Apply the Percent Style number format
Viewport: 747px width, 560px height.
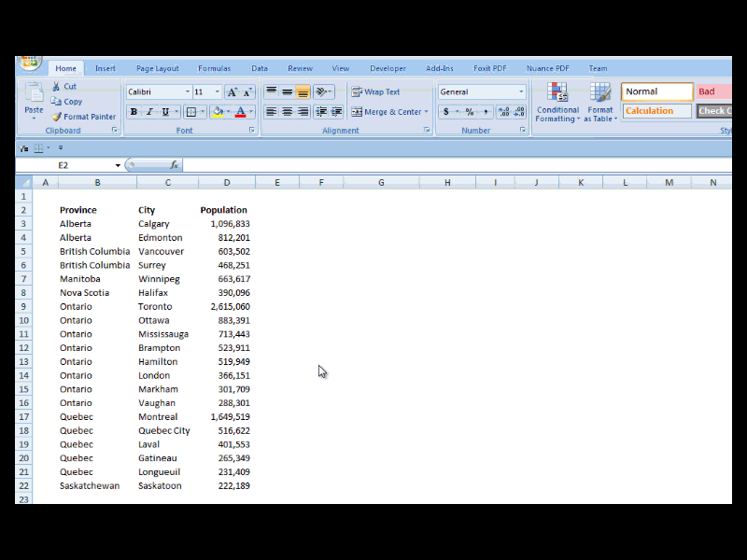468,111
